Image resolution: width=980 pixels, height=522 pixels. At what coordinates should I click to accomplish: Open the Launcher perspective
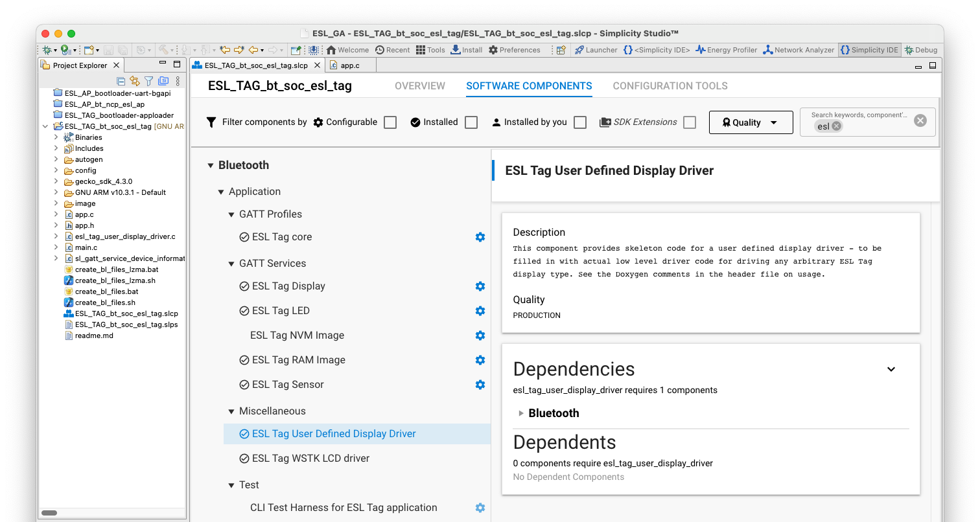pyautogui.click(x=596, y=50)
